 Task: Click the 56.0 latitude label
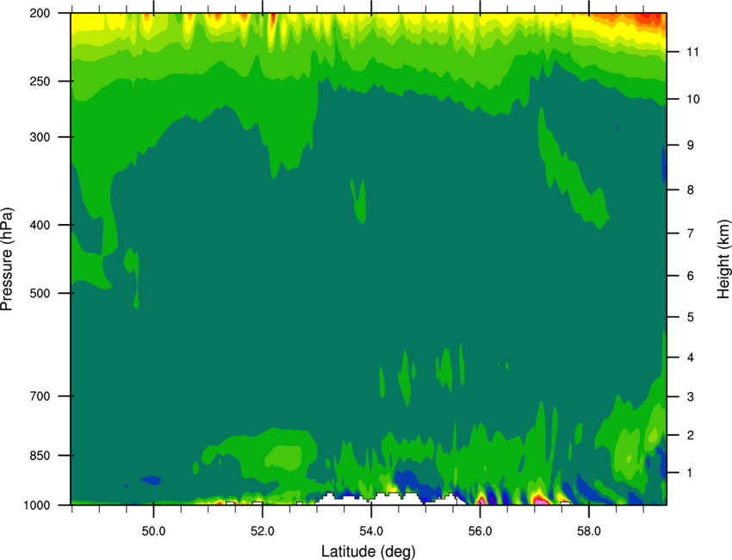coord(480,532)
